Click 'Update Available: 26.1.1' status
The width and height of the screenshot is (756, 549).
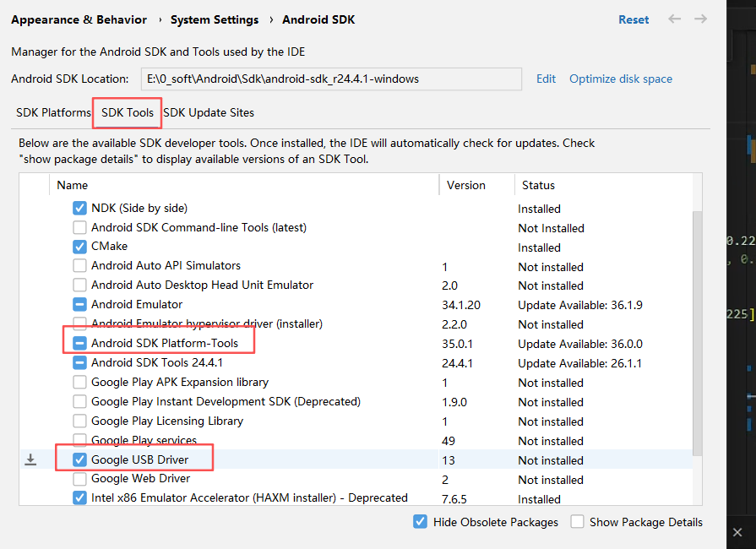579,363
